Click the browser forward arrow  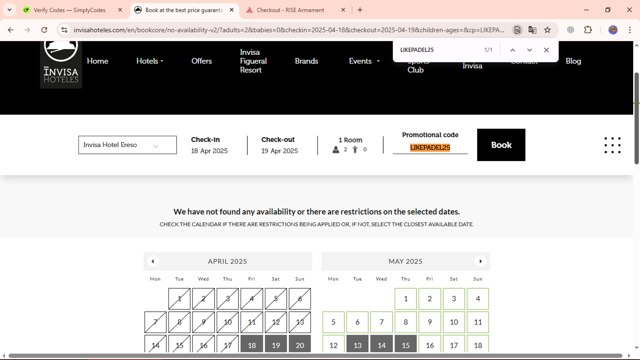point(27,30)
